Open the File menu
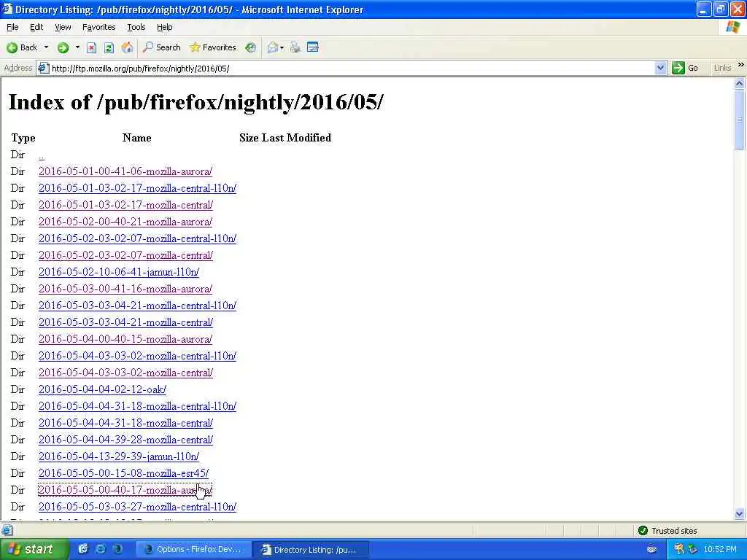This screenshot has width=747, height=560. tap(12, 27)
